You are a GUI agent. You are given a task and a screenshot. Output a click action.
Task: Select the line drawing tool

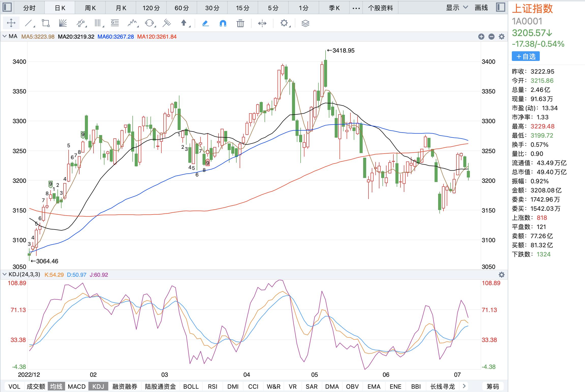pos(29,23)
